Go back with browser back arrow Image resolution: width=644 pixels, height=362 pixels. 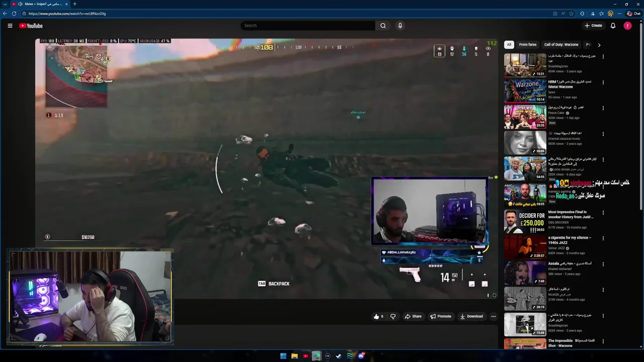point(5,14)
